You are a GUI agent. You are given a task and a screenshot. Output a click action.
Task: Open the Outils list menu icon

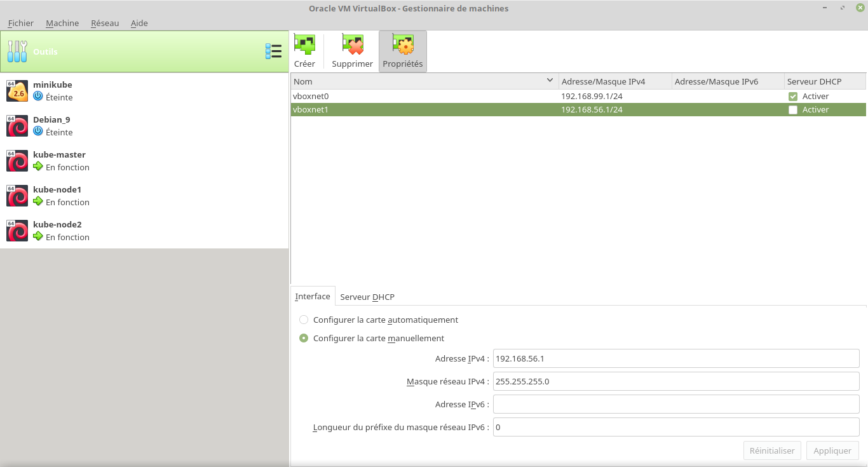coord(273,51)
